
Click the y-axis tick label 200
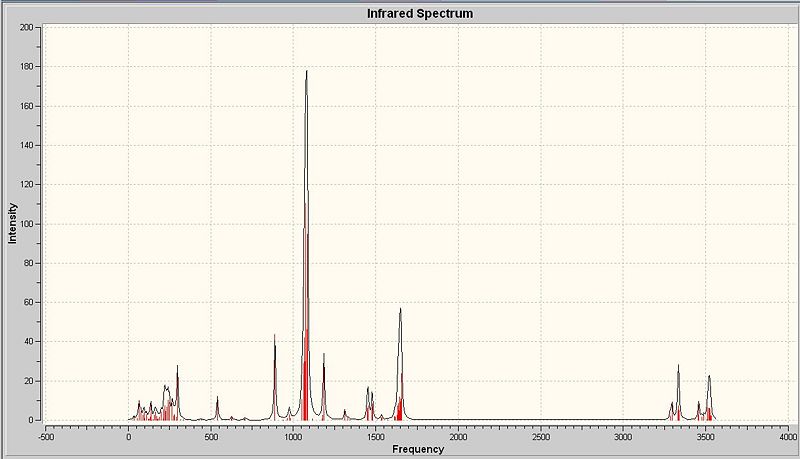point(27,28)
